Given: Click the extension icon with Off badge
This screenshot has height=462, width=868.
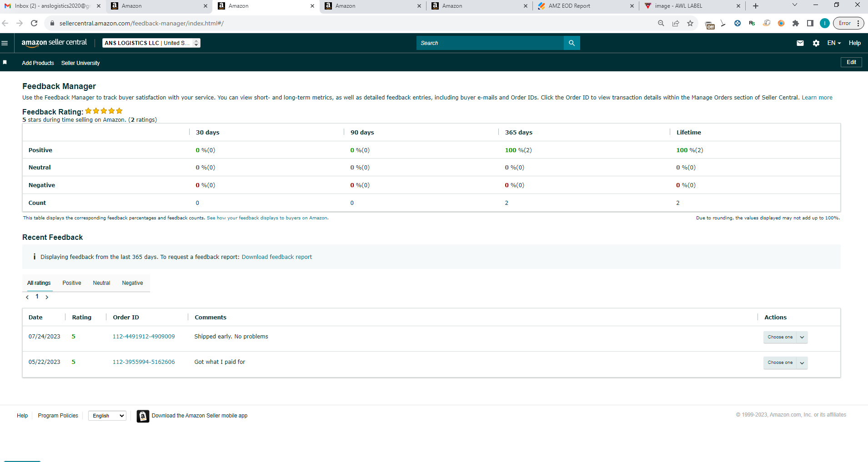Looking at the screenshot, I should (x=709, y=25).
